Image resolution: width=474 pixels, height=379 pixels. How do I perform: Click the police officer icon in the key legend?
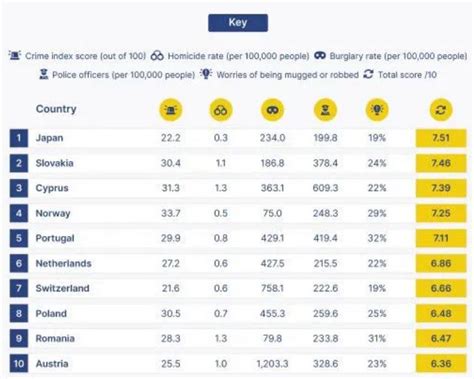point(44,74)
